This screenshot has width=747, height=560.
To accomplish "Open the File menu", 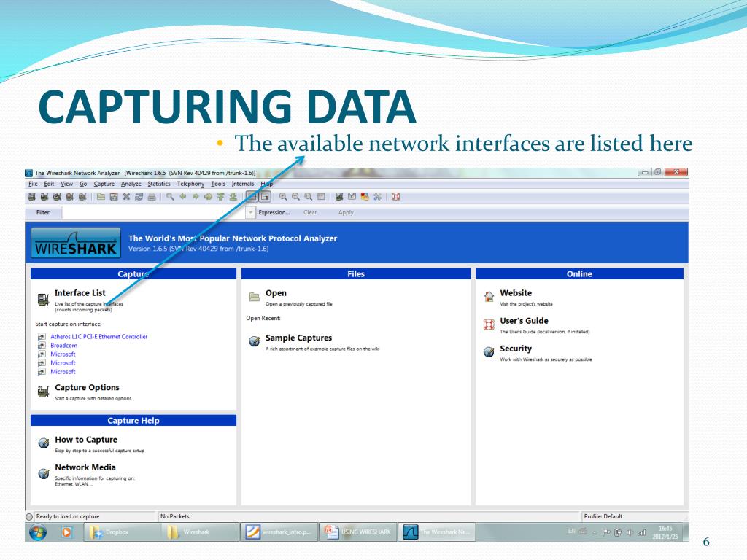I will [x=33, y=184].
